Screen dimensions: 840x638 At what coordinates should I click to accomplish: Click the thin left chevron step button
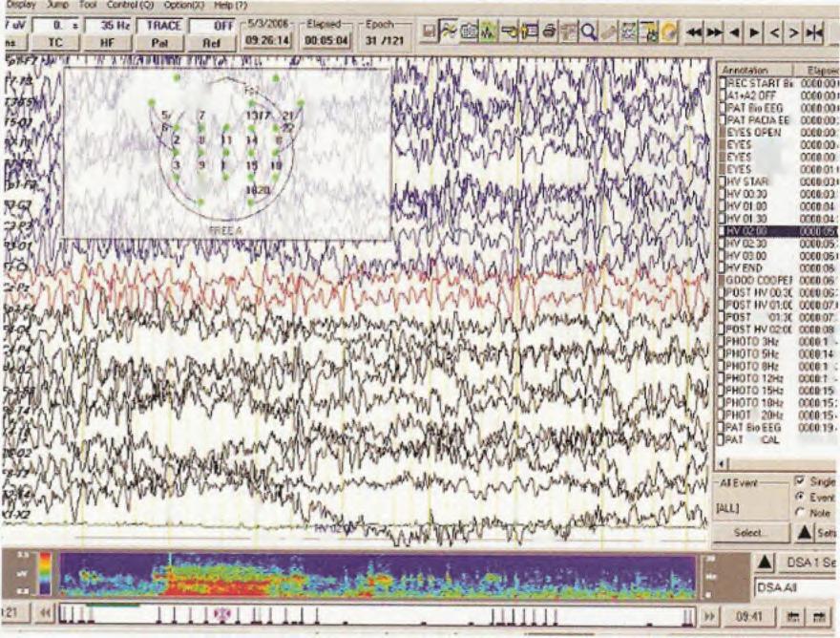pyautogui.click(x=775, y=32)
